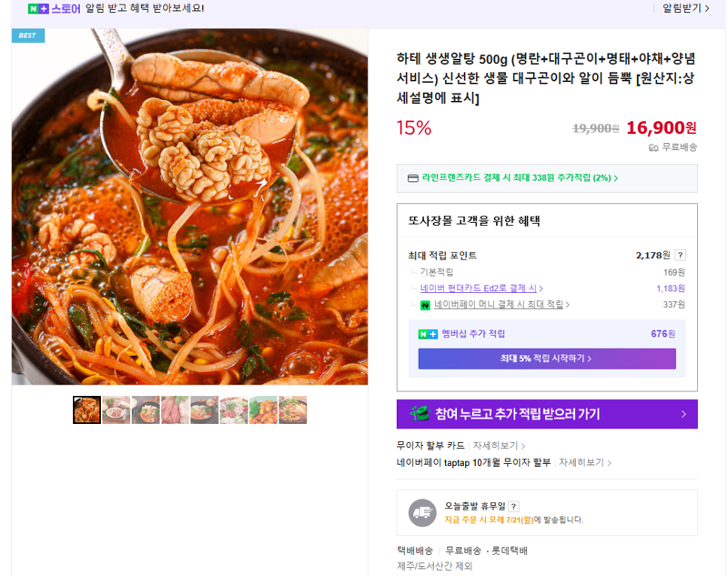Click the N+ store logo icon
This screenshot has height=576, width=728.
38,9
